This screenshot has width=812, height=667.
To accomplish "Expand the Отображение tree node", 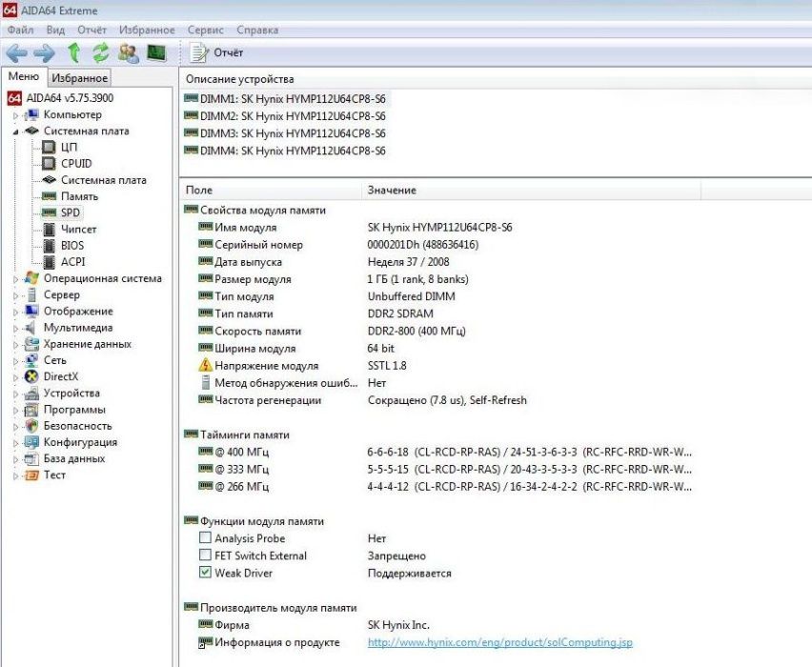I will [15, 313].
